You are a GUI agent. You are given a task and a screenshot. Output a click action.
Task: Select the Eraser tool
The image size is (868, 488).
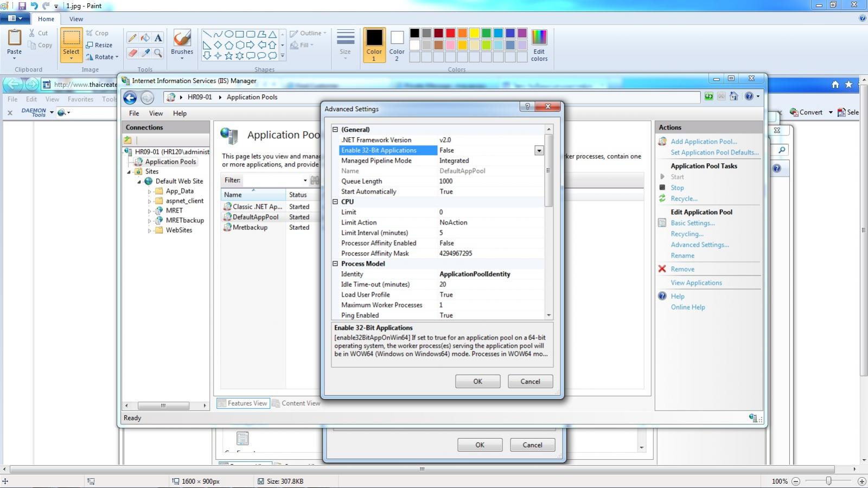pyautogui.click(x=132, y=53)
